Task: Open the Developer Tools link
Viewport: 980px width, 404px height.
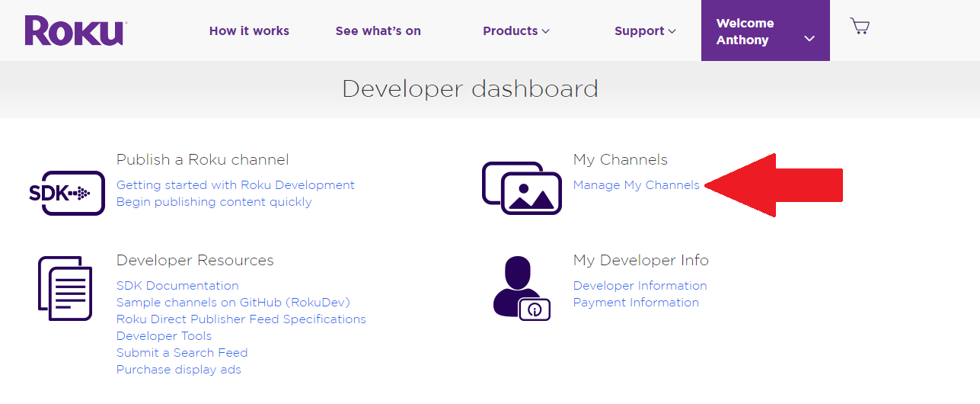Action: click(164, 336)
